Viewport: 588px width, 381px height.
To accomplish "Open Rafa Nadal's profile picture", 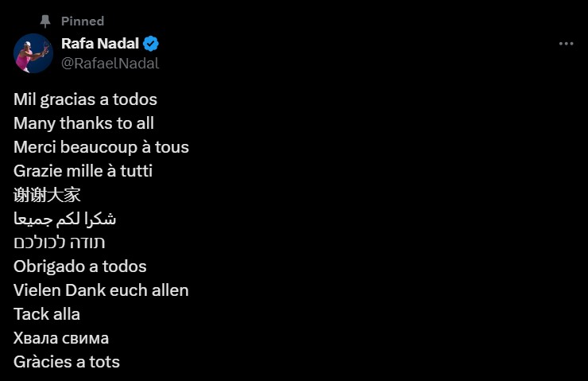I will click(33, 53).
